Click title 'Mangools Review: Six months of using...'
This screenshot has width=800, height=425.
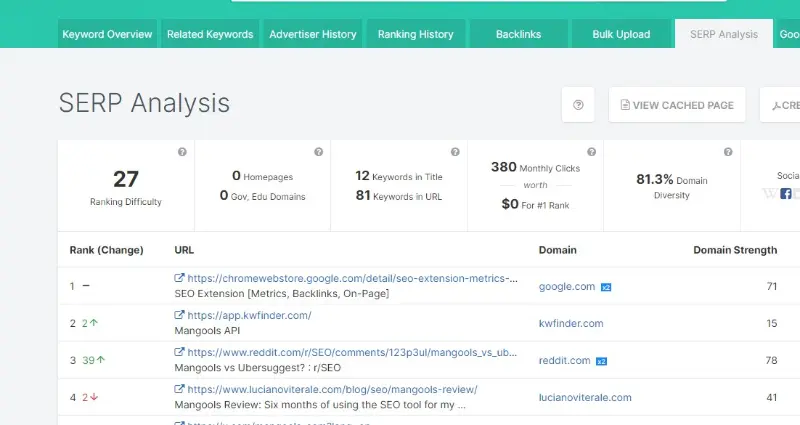point(320,405)
